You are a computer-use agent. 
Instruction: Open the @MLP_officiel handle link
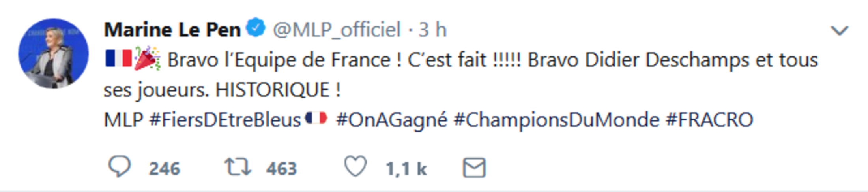(337, 30)
